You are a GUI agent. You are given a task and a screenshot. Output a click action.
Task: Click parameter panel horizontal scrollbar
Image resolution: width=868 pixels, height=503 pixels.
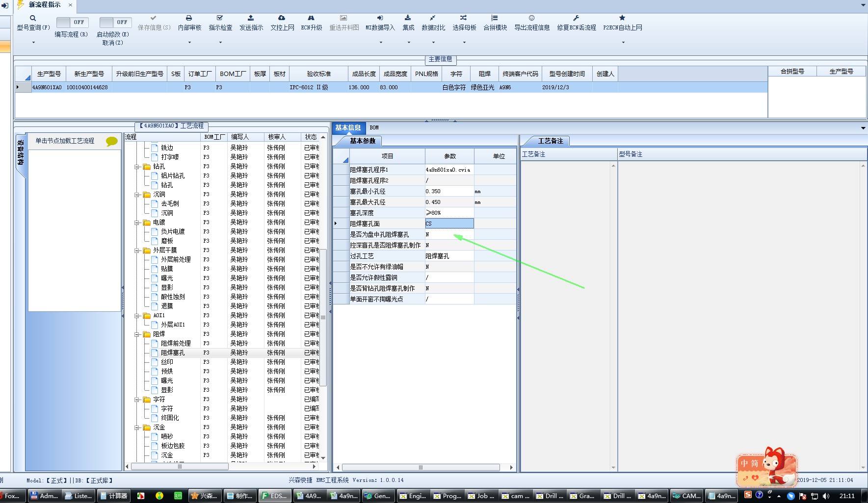pos(421,467)
